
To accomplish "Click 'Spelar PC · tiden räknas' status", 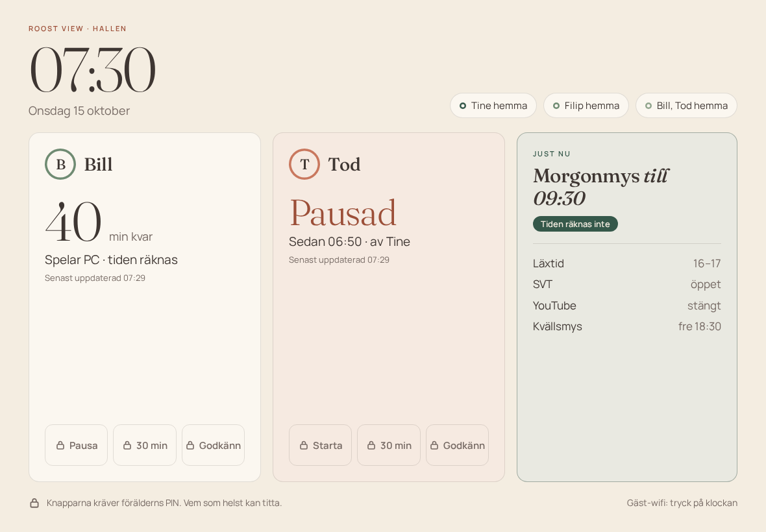I will click(x=112, y=260).
